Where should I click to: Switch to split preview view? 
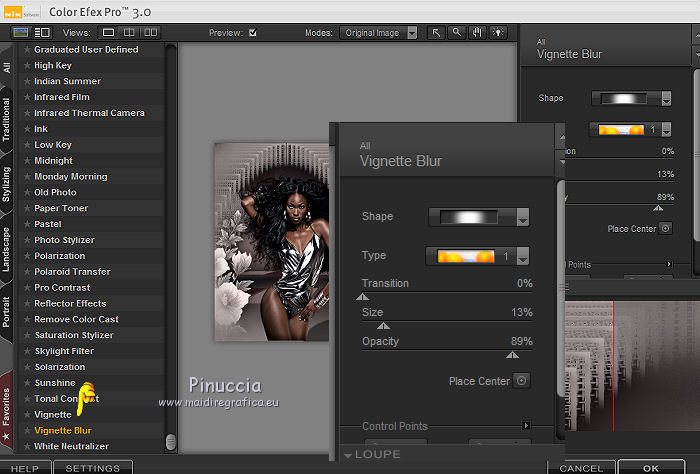click(129, 33)
